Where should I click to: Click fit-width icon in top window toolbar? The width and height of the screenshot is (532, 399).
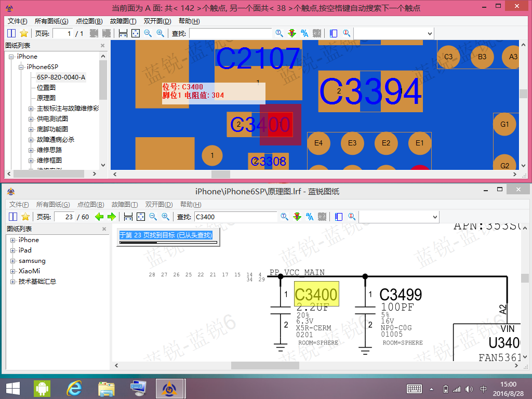(123, 33)
